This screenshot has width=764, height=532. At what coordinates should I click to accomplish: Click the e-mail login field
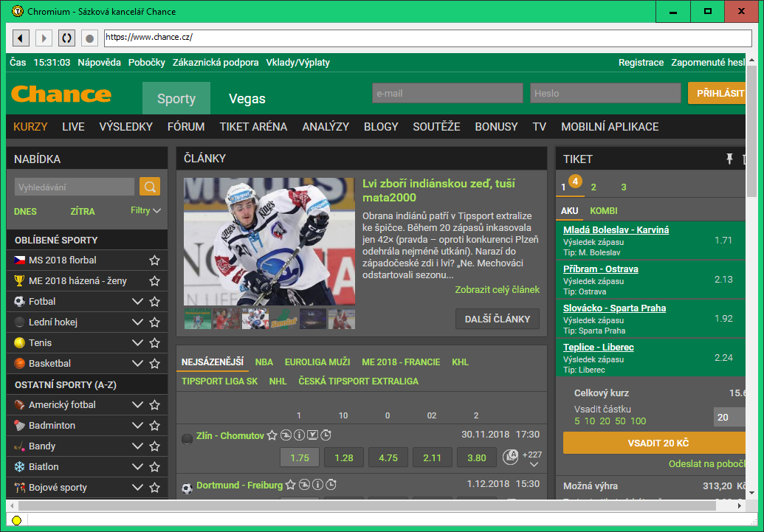click(448, 94)
